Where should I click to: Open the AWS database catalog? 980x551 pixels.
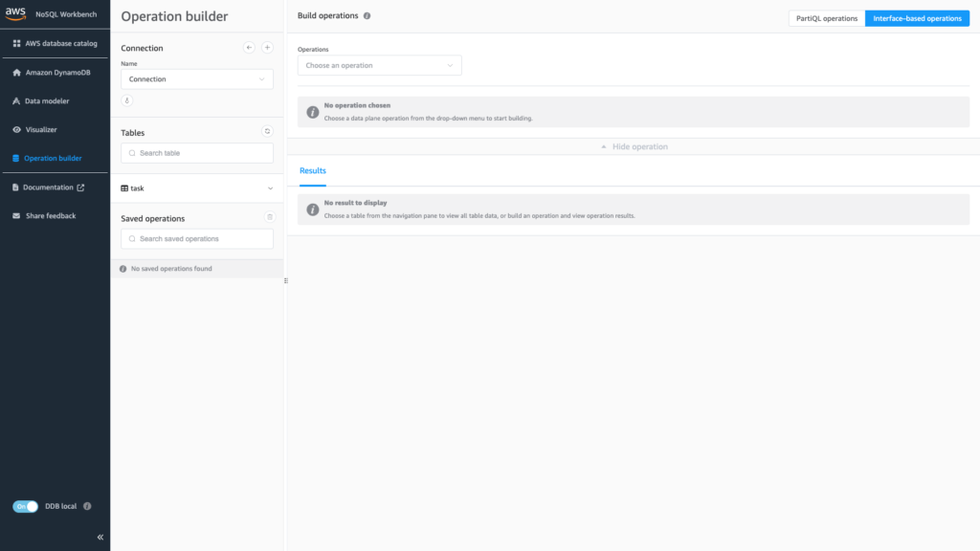coord(55,42)
